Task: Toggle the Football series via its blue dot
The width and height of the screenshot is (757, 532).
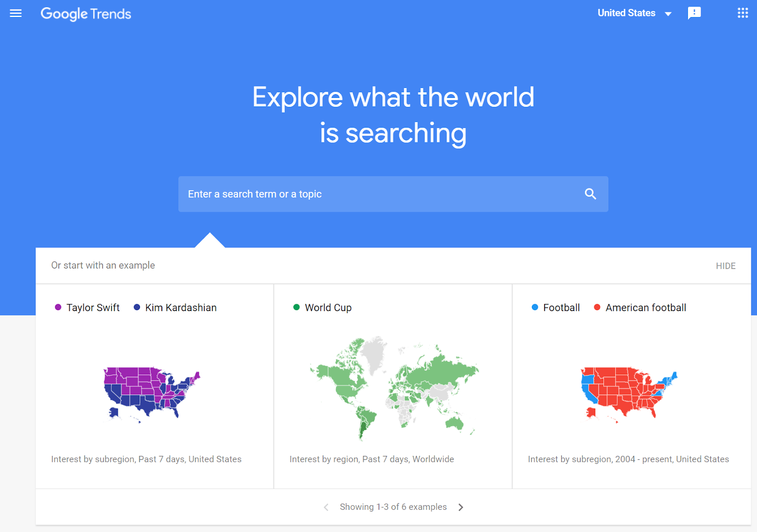Action: click(535, 307)
